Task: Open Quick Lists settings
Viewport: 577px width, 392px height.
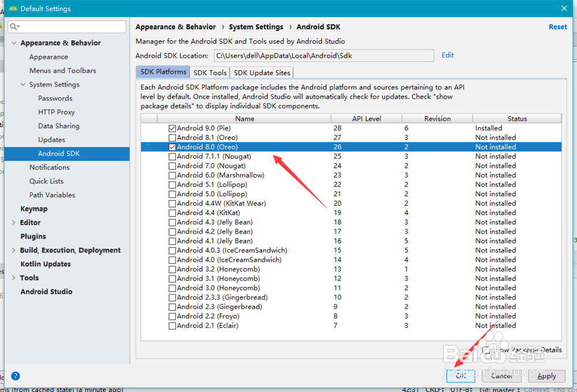Action: (x=46, y=181)
